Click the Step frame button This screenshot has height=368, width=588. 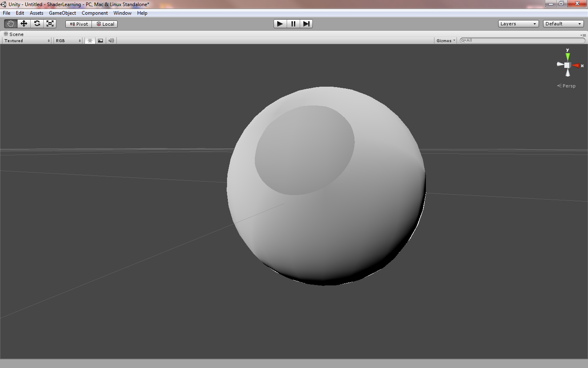[306, 24]
